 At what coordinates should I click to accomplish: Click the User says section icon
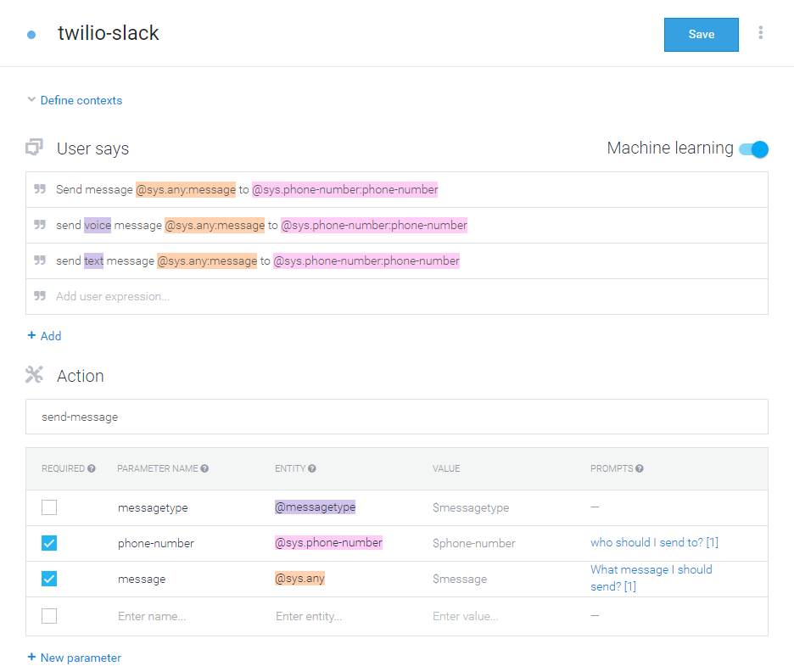point(35,148)
